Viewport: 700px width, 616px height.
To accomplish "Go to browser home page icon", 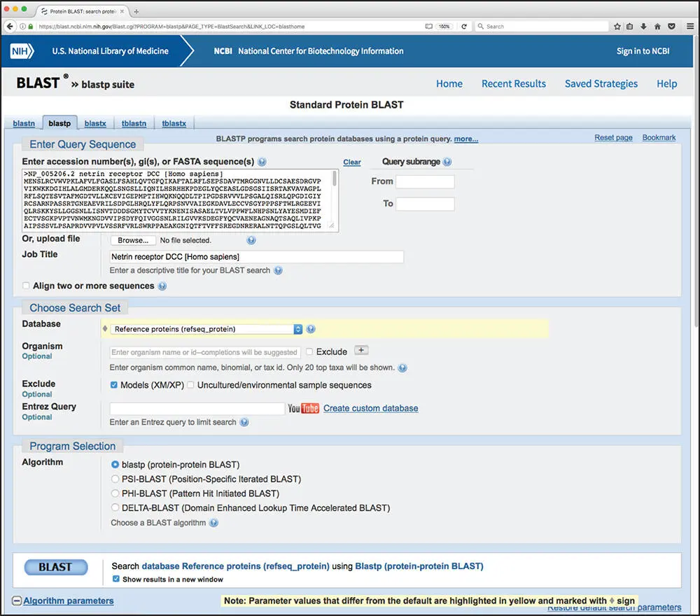I will [x=657, y=27].
